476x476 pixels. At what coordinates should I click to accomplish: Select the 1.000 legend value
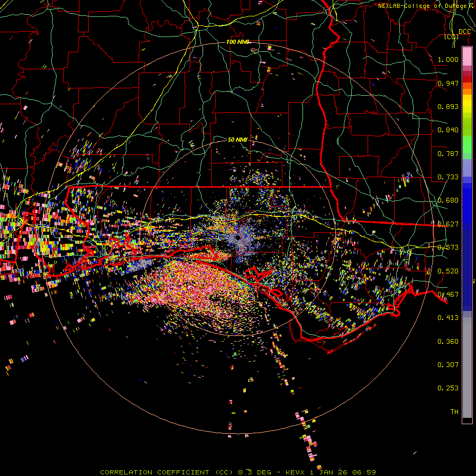pos(448,59)
